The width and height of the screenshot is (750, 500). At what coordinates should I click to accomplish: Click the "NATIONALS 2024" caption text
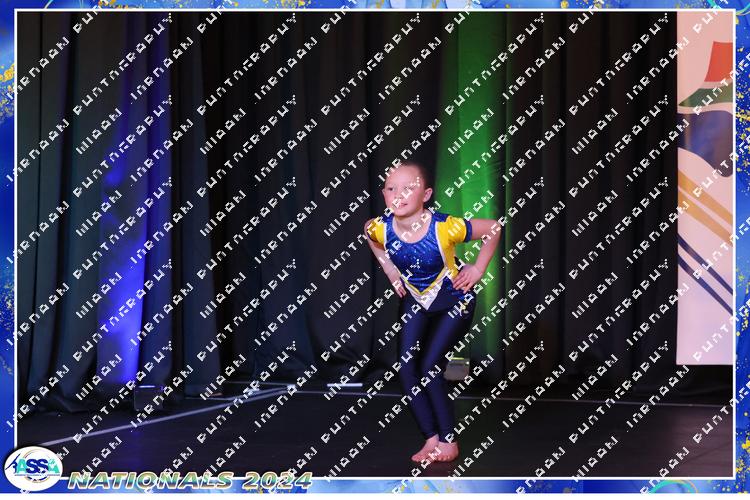click(x=190, y=480)
